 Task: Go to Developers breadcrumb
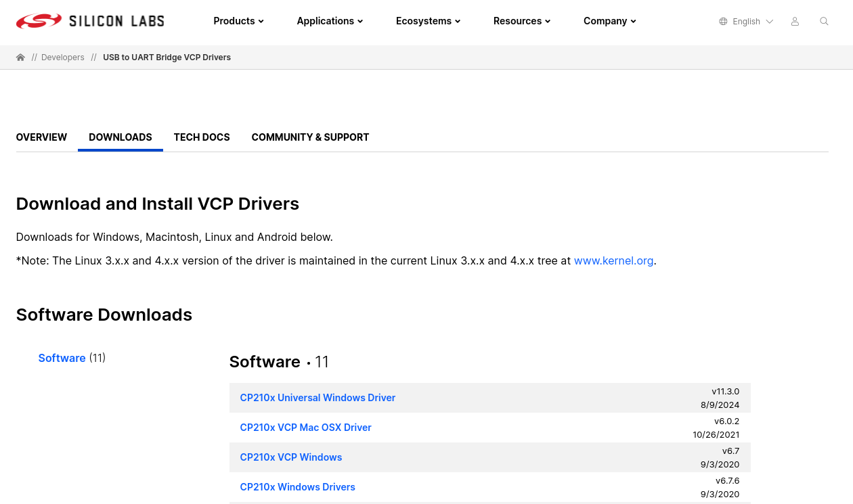63,58
